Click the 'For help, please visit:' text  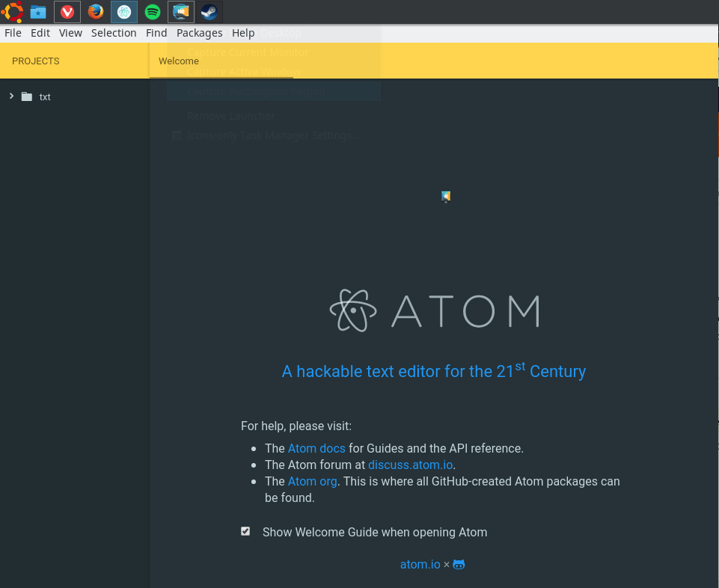[296, 426]
